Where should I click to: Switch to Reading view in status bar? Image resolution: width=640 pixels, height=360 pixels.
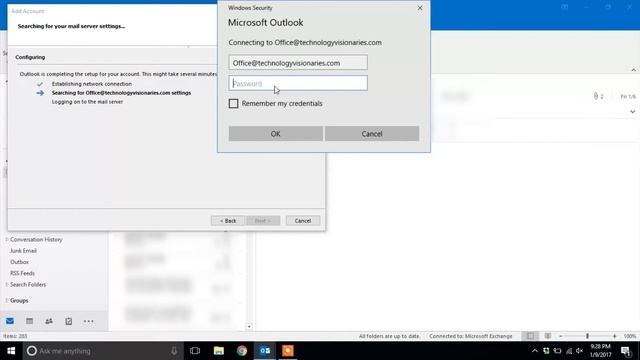coord(548,336)
